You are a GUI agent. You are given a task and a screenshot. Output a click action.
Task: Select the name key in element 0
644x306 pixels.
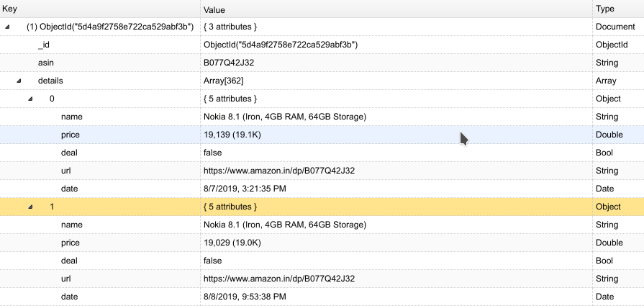72,117
